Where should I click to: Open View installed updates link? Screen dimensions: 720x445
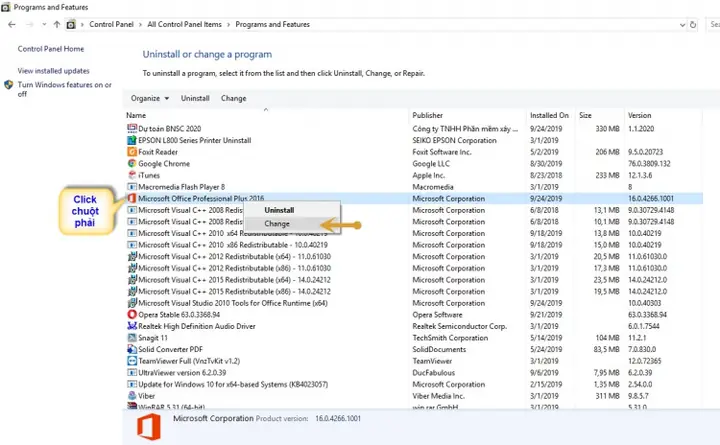tap(54, 71)
